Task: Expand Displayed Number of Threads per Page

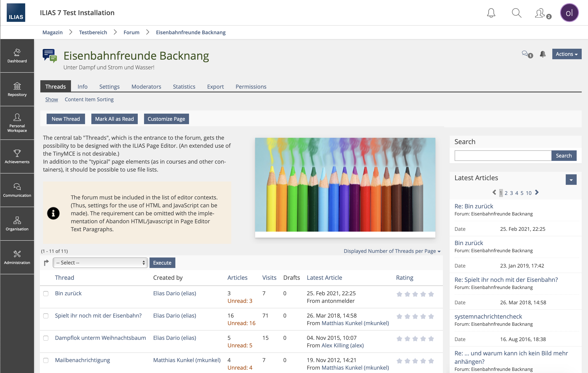Action: point(392,251)
